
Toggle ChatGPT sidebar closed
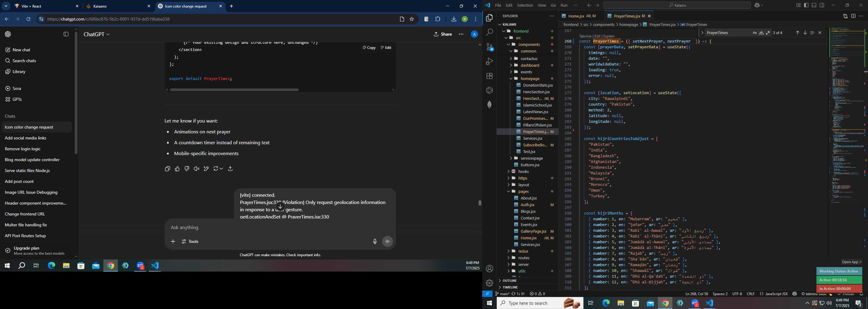(66, 34)
